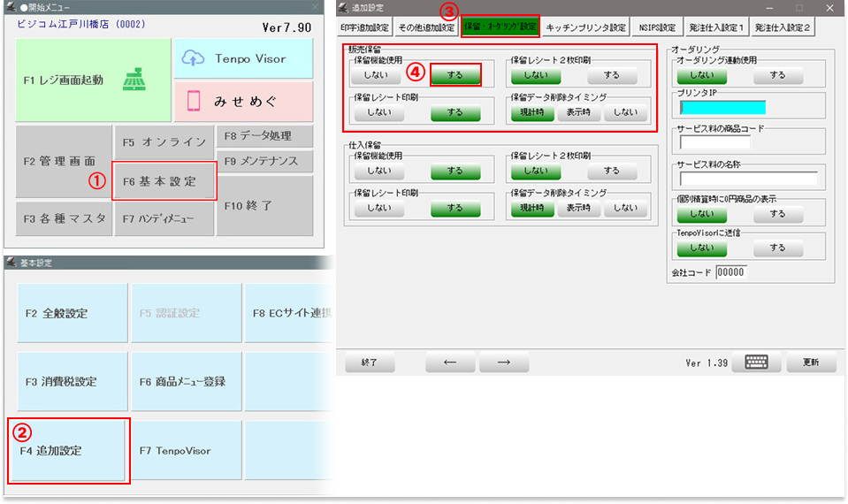Open F4 追加設定 in basic settings

click(x=69, y=451)
